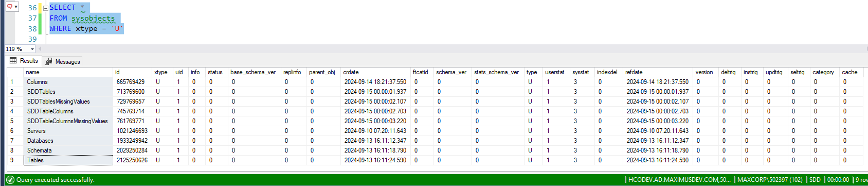
Task: Click the select-all corner cell of results grid
Action: point(14,72)
